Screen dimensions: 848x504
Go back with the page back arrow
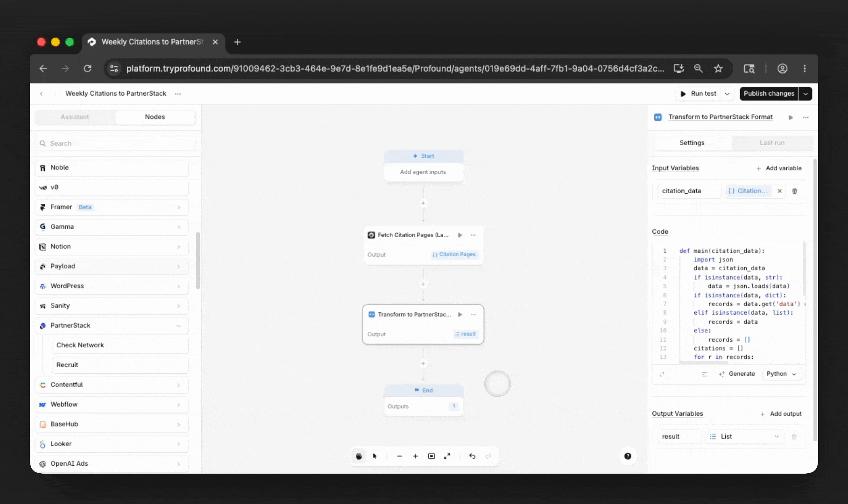[x=42, y=94]
